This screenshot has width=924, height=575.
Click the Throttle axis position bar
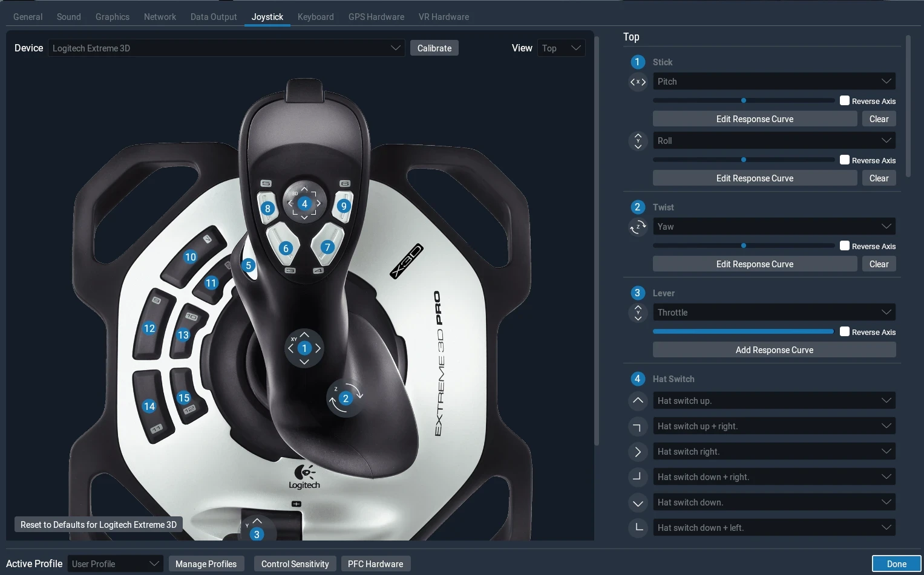(x=744, y=331)
